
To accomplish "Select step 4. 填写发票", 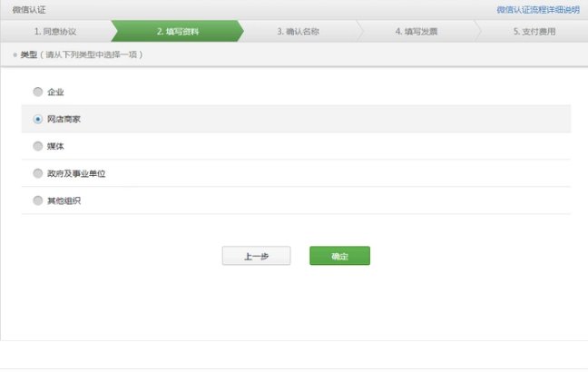I will click(416, 31).
